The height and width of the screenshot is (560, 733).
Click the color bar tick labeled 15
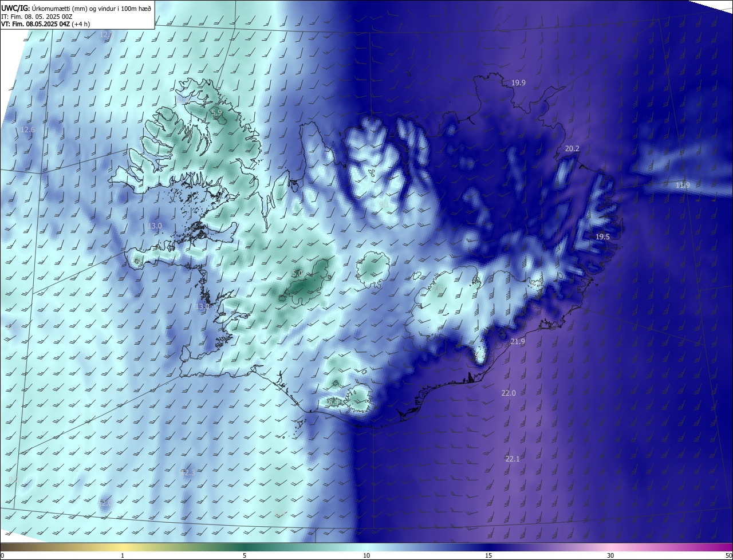click(488, 555)
